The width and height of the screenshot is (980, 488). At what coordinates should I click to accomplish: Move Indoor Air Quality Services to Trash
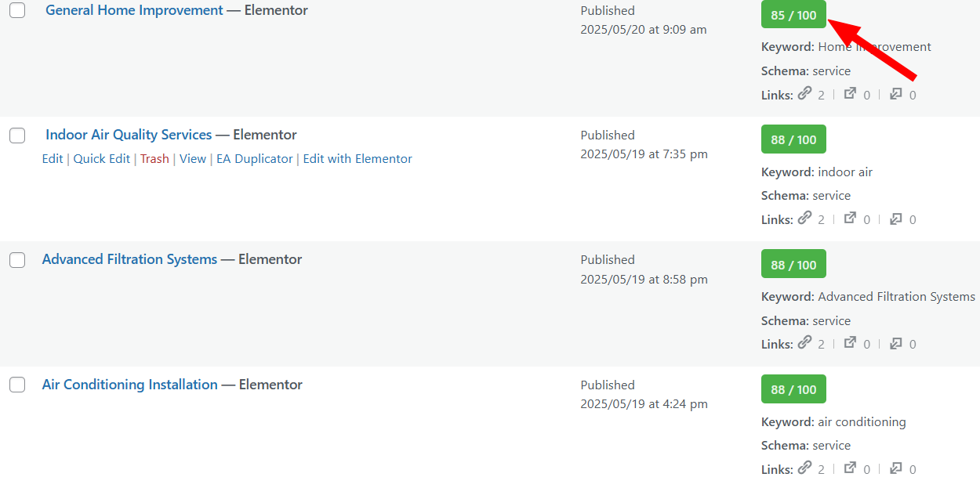(x=154, y=159)
